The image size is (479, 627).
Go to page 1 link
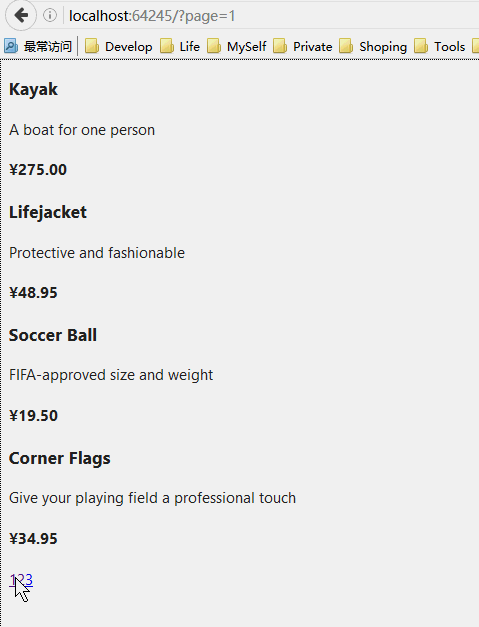(12, 579)
